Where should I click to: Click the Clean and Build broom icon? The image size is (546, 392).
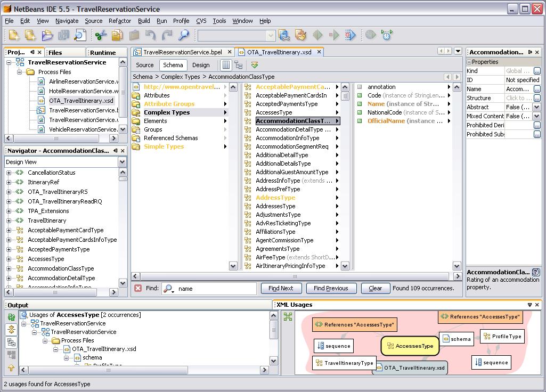coord(300,35)
